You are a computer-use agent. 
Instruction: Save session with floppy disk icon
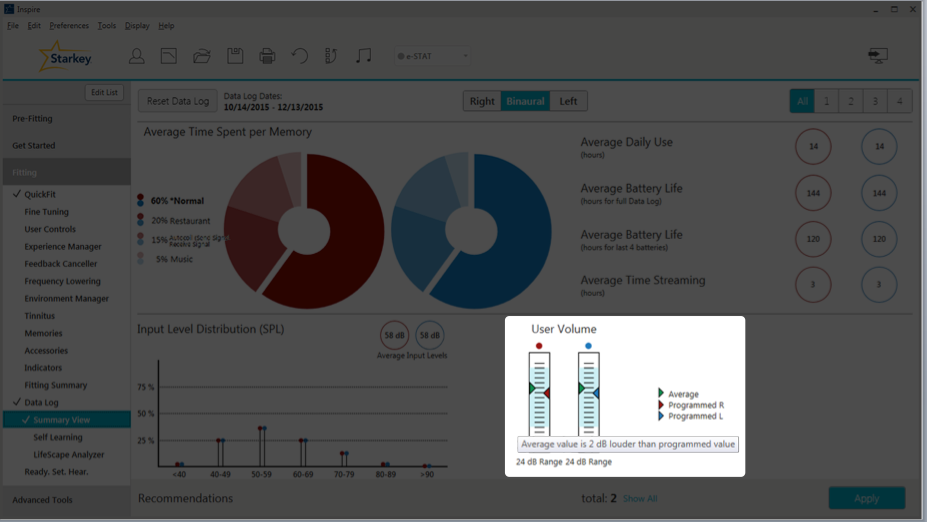pyautogui.click(x=235, y=56)
